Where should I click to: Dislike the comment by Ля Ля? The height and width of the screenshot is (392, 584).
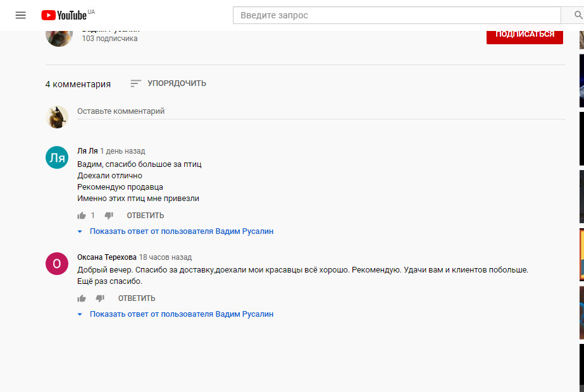(108, 216)
